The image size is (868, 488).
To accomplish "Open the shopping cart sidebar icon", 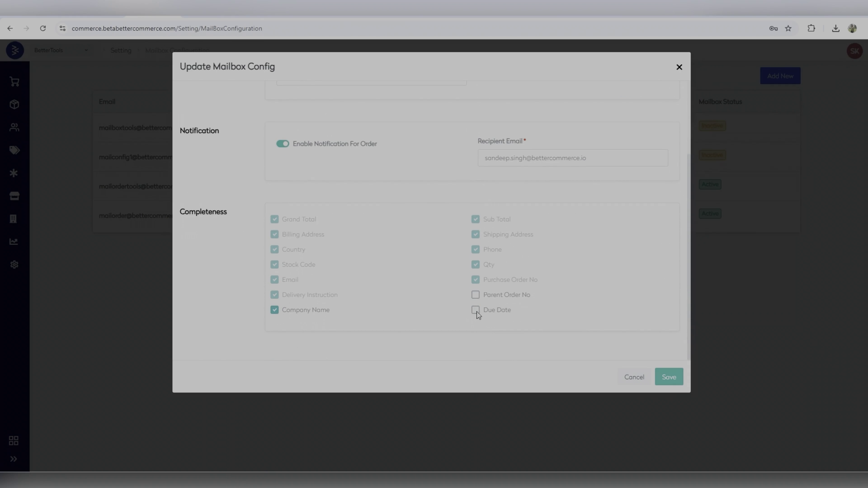I will (14, 82).
